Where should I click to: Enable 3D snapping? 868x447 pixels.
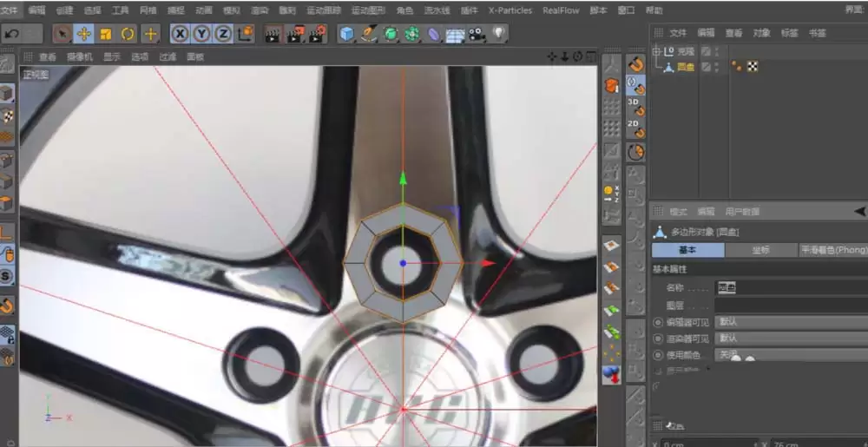(636, 107)
